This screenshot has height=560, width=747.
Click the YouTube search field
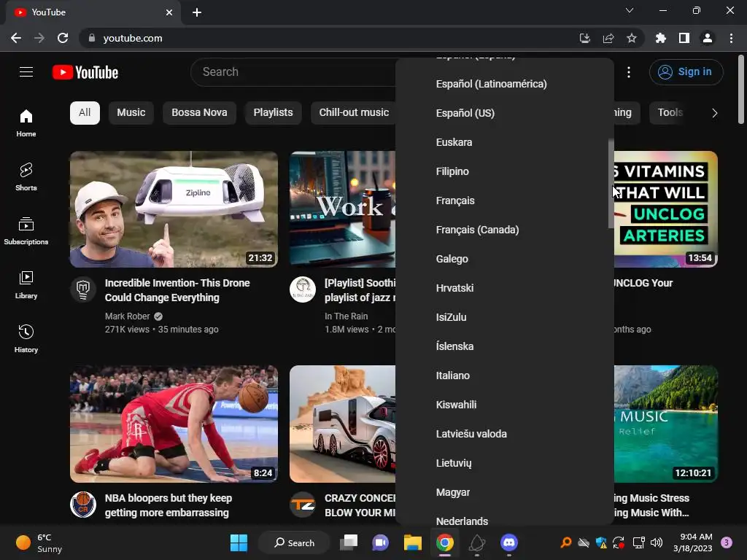(293, 72)
